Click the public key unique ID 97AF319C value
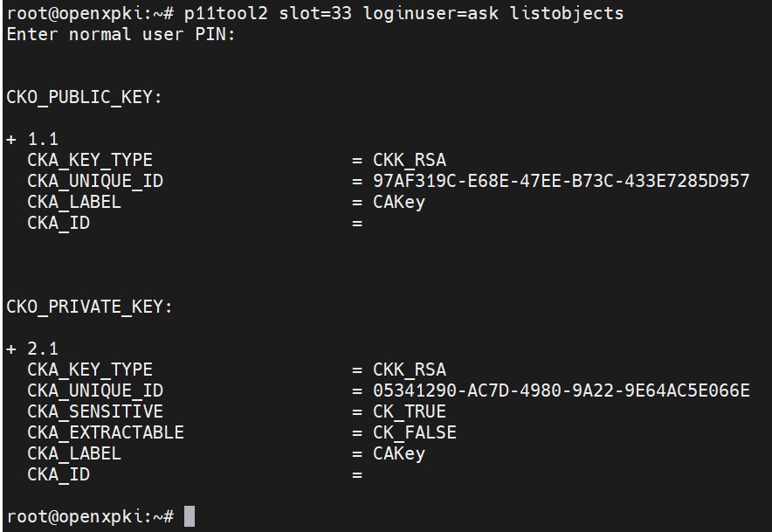Image resolution: width=772 pixels, height=532 pixels. pyautogui.click(x=562, y=181)
